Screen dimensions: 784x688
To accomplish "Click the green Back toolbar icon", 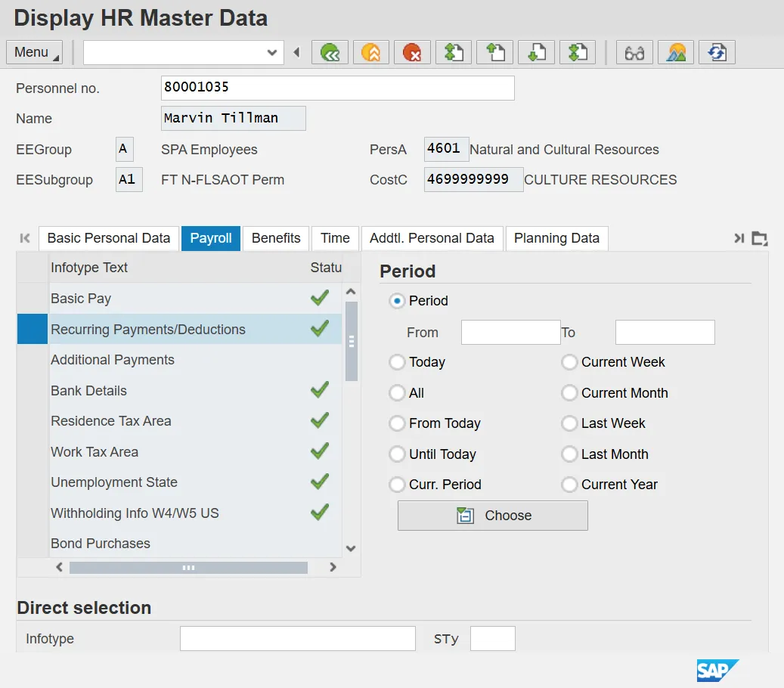I will pyautogui.click(x=330, y=52).
